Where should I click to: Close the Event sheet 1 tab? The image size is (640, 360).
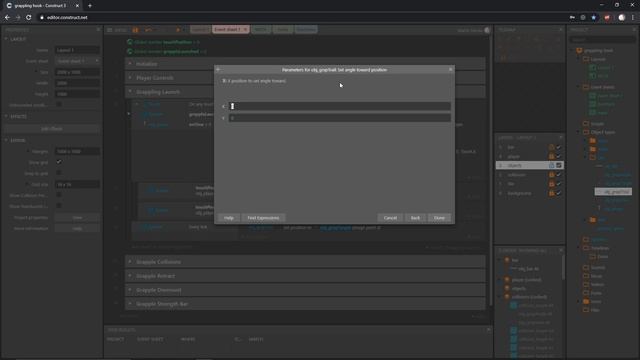(x=245, y=30)
